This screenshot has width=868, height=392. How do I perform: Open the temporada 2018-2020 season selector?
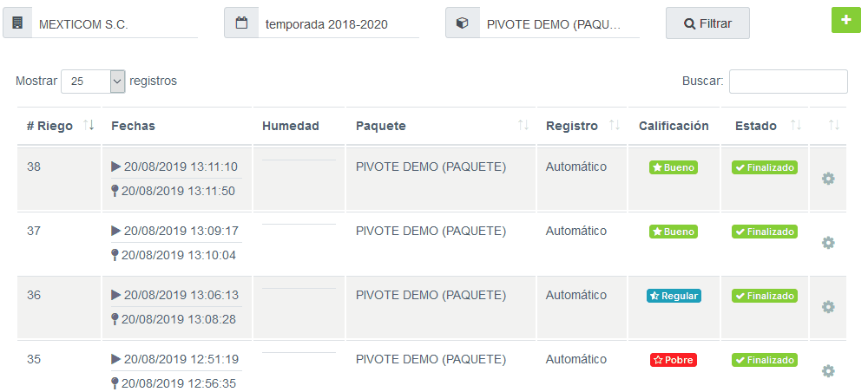tap(339, 23)
